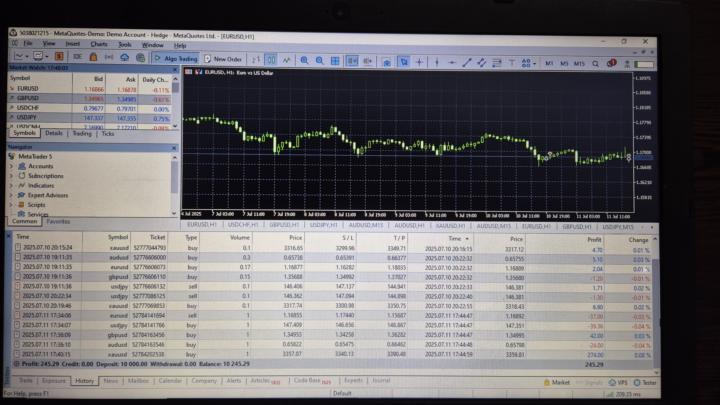Open the Tester button in Toolbox
Image resolution: width=720 pixels, height=405 pixels.
[x=645, y=382]
